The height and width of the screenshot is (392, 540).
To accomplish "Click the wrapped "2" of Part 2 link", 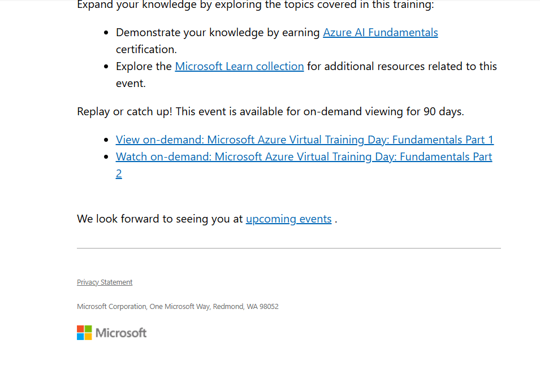I will (x=119, y=174).
